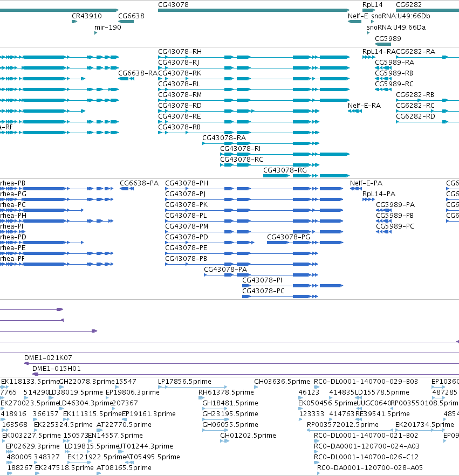Viewport: 459px width, 476px height.
Task: Select the CG5989-PA protein label
Action: 395,204
